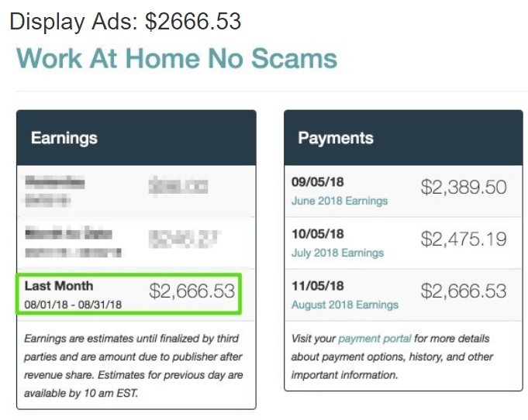The height and width of the screenshot is (420, 528).
Task: Click the 08/01/18 - 08/31/18 date range
Action: click(73, 305)
